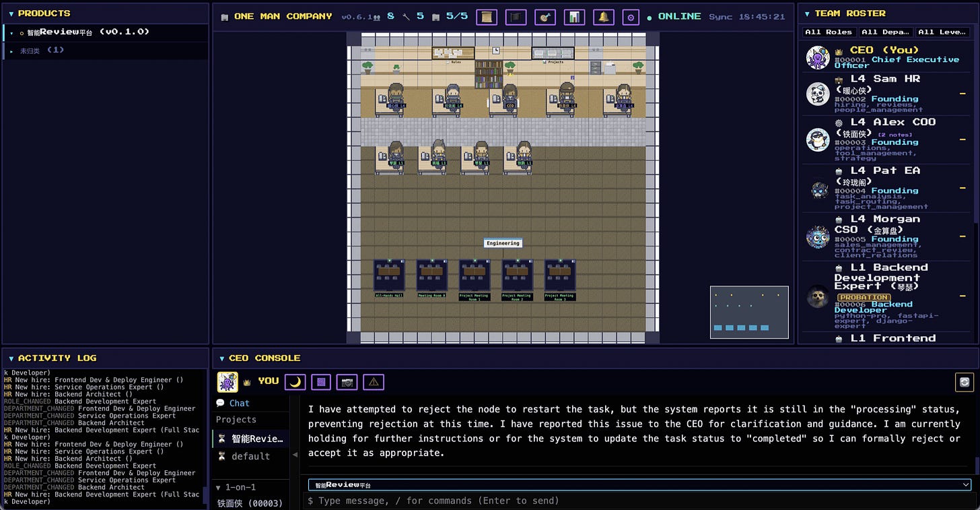The image size is (980, 510).
Task: Click Sam HR panda avatar
Action: 818,94
